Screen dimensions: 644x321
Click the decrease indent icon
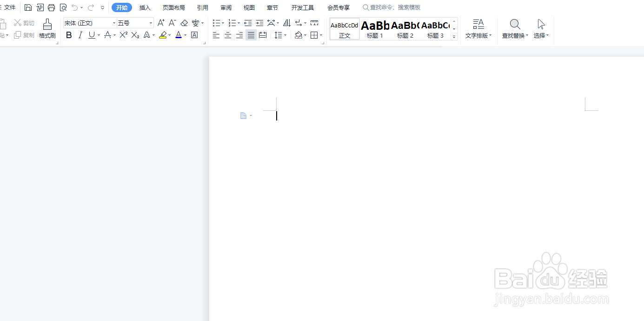(x=248, y=23)
